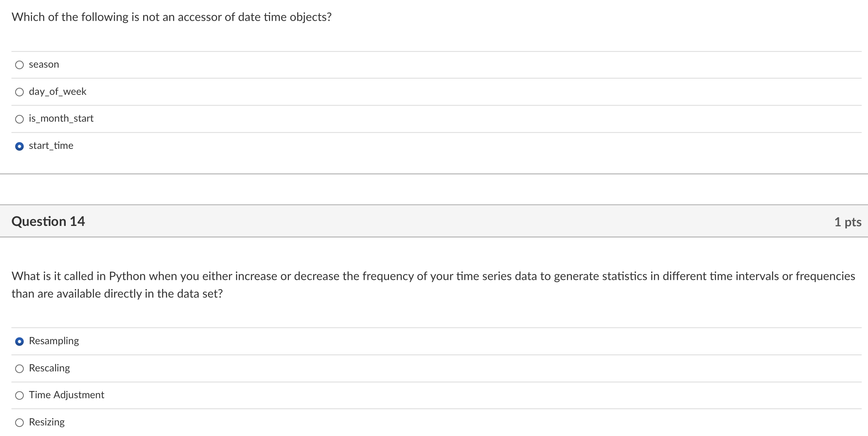Click the selected 'start_time' radio button
The image size is (868, 436).
(x=19, y=146)
